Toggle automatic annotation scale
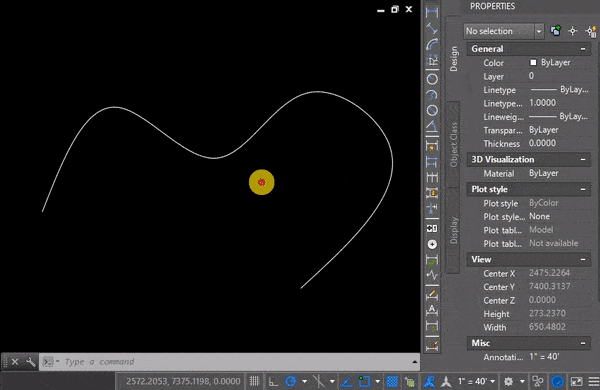 pos(446,381)
